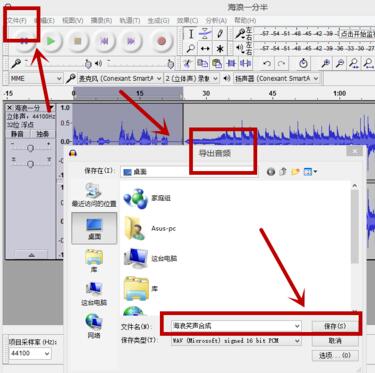This screenshot has height=373, width=375.
Task: Click the Back navigation icon in dialog
Action: click(271, 172)
